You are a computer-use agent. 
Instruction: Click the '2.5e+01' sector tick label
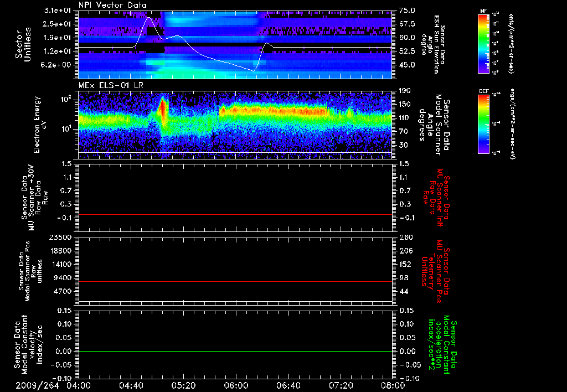point(58,24)
